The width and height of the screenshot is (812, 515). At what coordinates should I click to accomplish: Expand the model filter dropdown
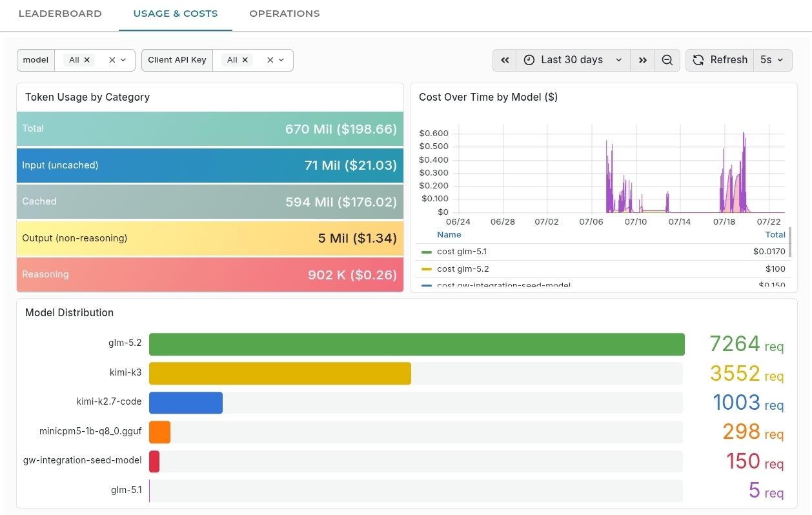click(123, 60)
